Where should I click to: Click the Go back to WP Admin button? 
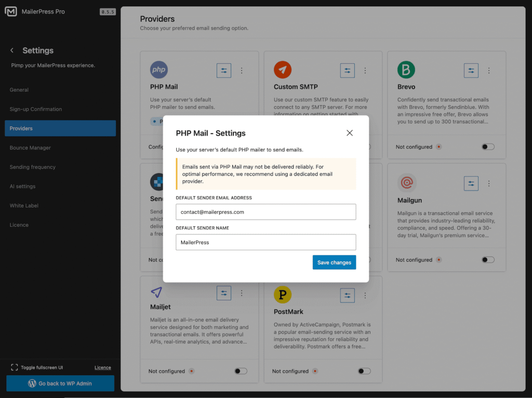pos(60,383)
